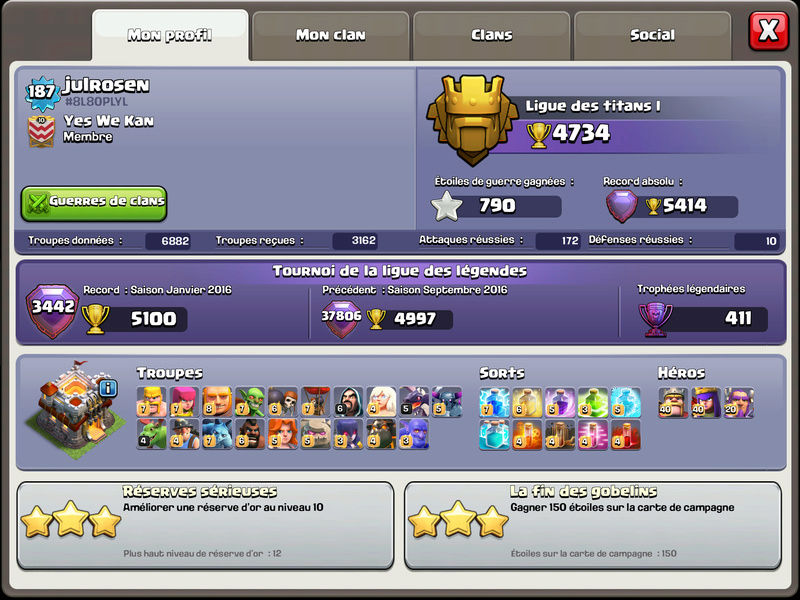Switch to the Mon clan tab

(331, 35)
